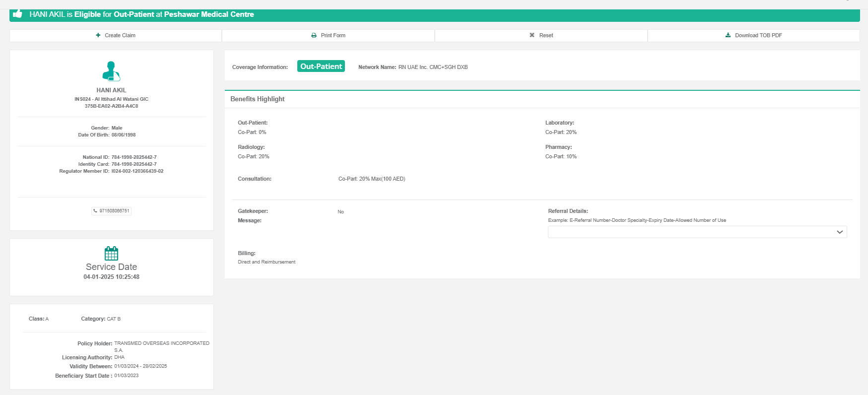Image resolution: width=868 pixels, height=395 pixels.
Task: Click the Benefits Highlight section header
Action: pos(257,99)
